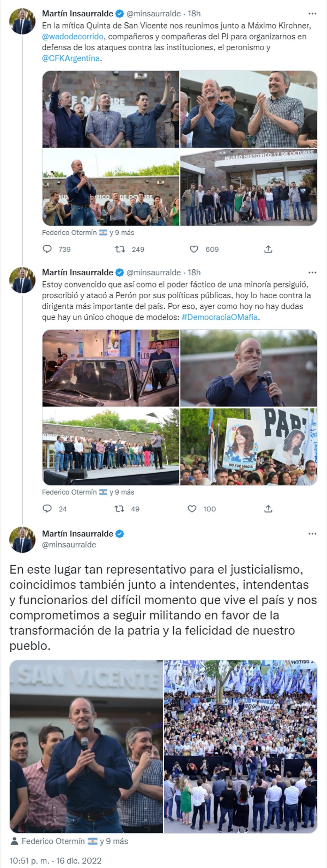Open Martín Insaurralde's avatar on first tweet
Image resolution: width=327 pixels, height=868 pixels.
click(22, 21)
